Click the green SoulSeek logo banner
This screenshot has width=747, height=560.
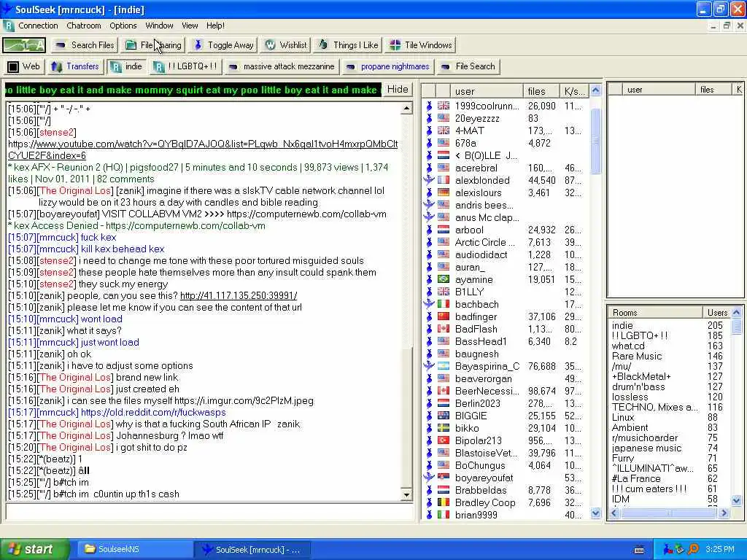click(24, 45)
